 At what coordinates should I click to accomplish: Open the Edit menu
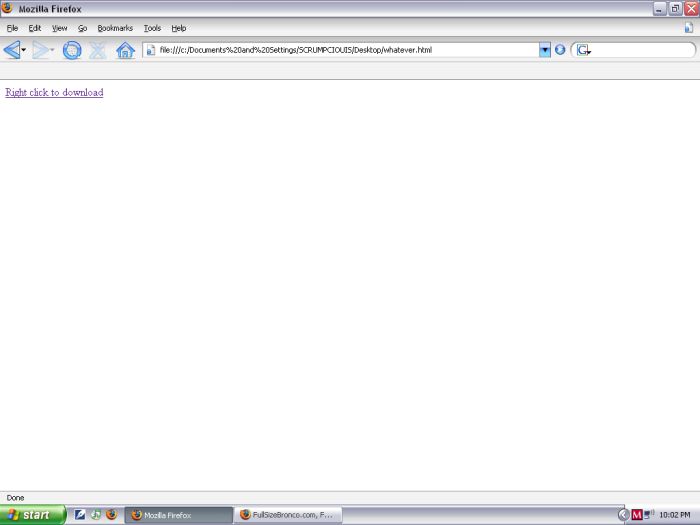35,28
